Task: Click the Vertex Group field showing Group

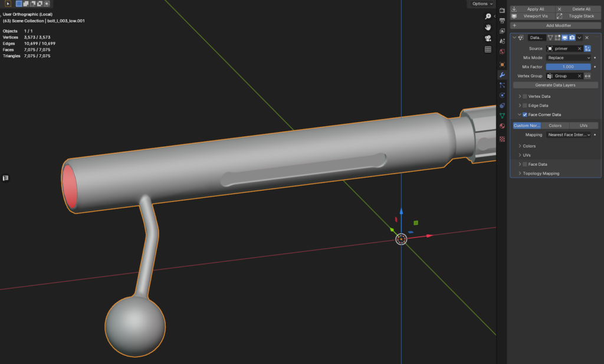Action: (564, 76)
